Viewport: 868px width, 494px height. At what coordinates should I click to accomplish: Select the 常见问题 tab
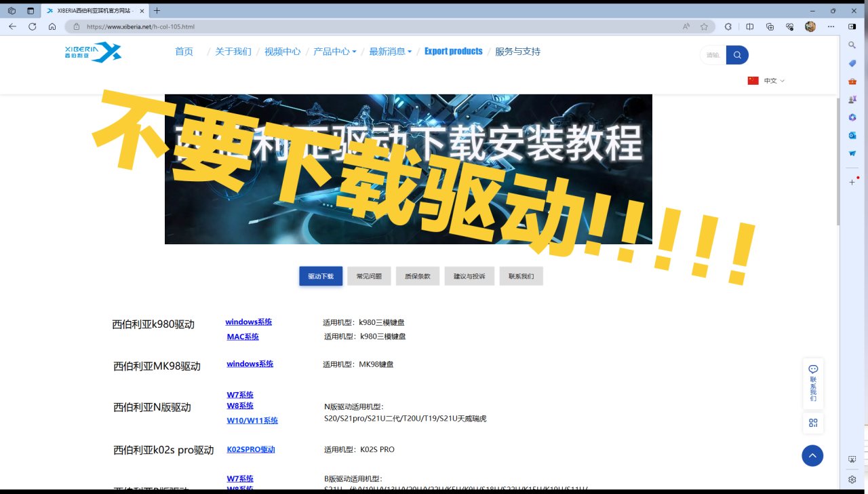[x=369, y=276]
